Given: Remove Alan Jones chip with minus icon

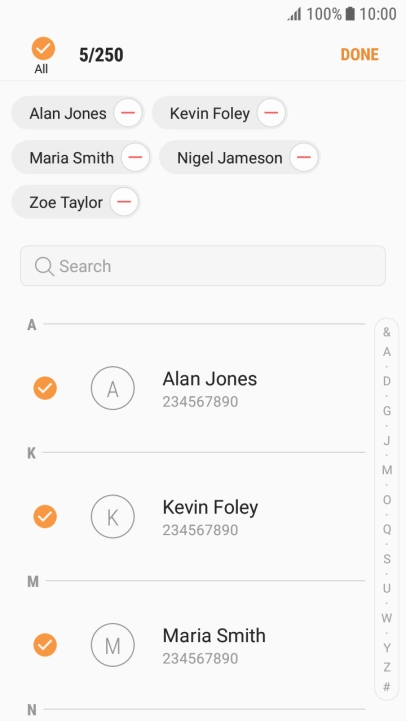Looking at the screenshot, I should pyautogui.click(x=128, y=113).
